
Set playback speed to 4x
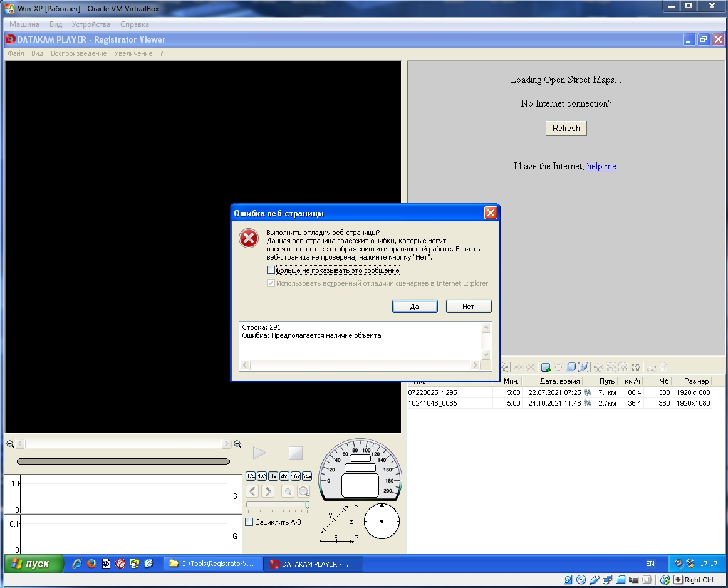click(284, 476)
